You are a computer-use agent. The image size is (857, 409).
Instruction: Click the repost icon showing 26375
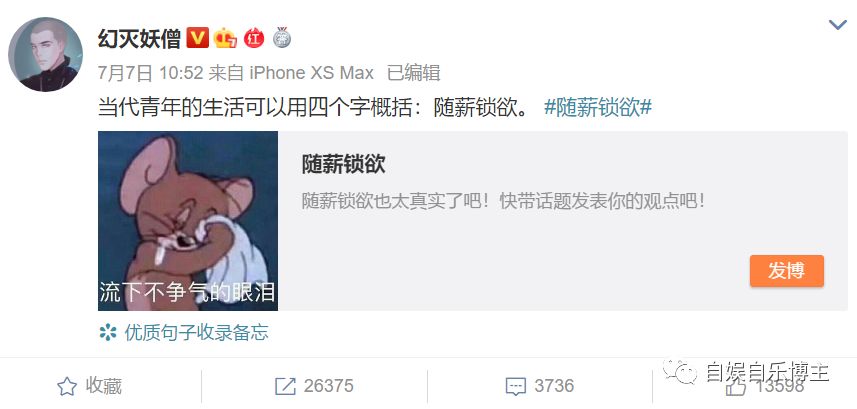point(285,387)
